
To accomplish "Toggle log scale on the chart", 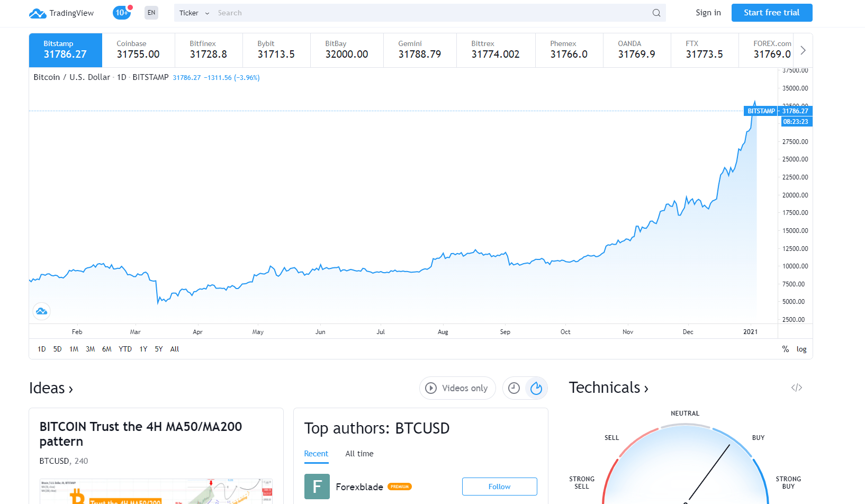I will pyautogui.click(x=801, y=349).
